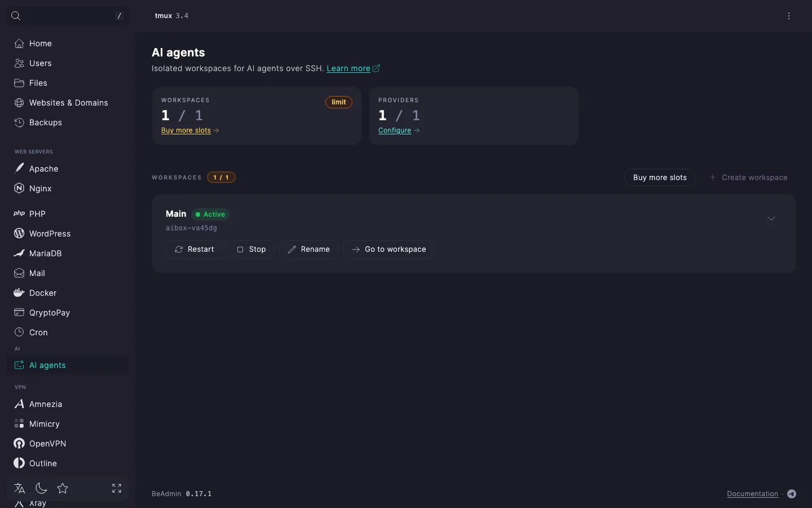Image resolution: width=812 pixels, height=508 pixels.
Task: Restart the Main workspace
Action: click(x=194, y=249)
